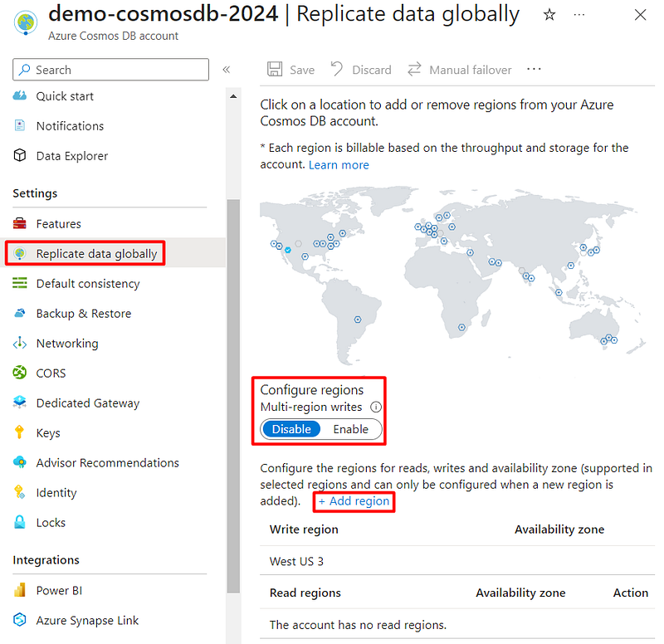Click the Power BI chart icon
This screenshot has width=664, height=644.
coord(19,590)
